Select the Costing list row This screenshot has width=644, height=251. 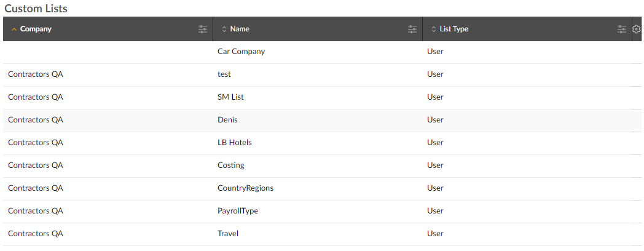tap(322, 166)
